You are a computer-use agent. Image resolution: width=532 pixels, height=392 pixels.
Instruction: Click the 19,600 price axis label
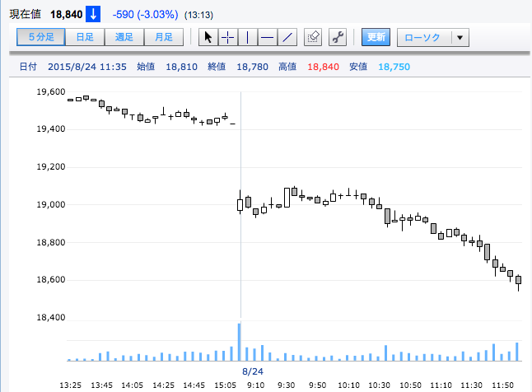point(51,91)
